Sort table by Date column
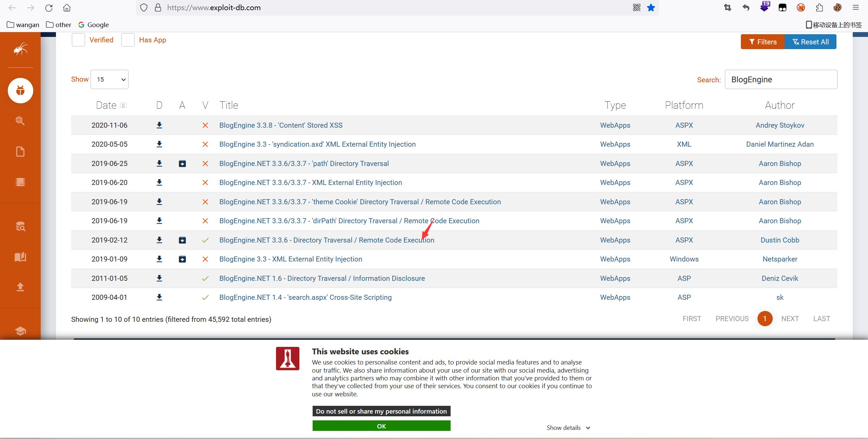This screenshot has width=868, height=439. (106, 105)
